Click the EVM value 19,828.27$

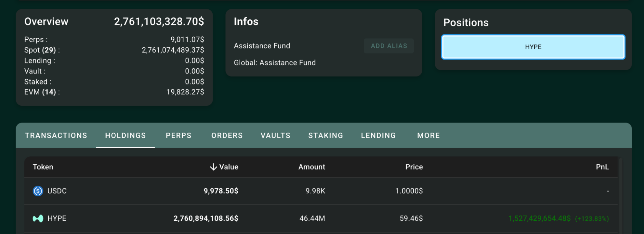click(x=185, y=92)
